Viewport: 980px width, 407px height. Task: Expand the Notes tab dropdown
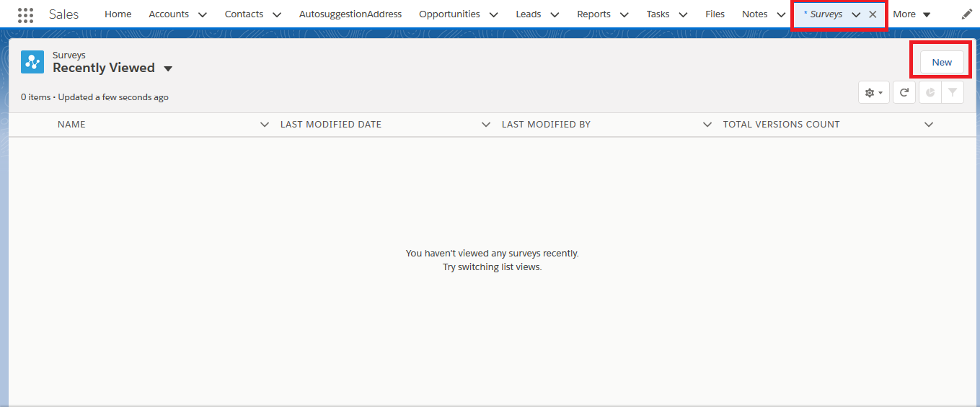tap(781, 14)
